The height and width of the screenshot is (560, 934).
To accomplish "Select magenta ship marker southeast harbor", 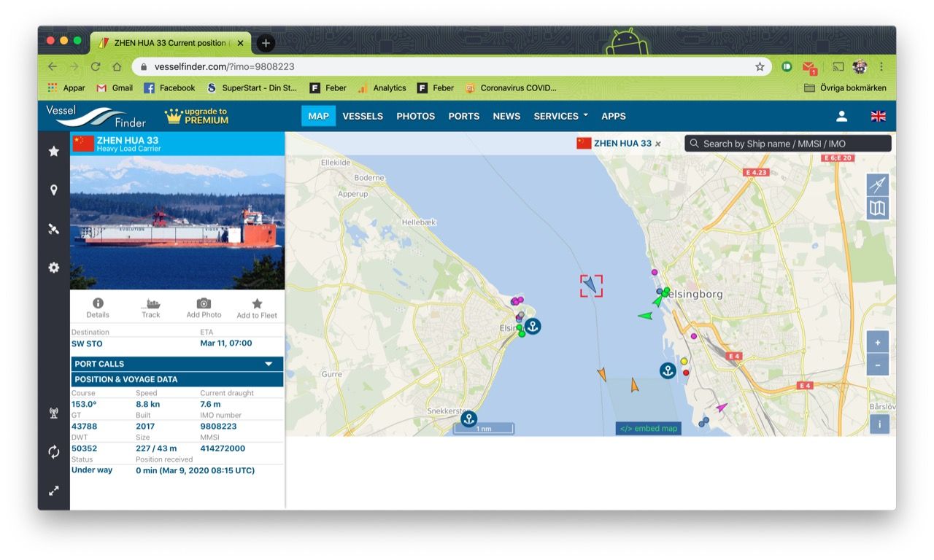I will click(x=721, y=408).
